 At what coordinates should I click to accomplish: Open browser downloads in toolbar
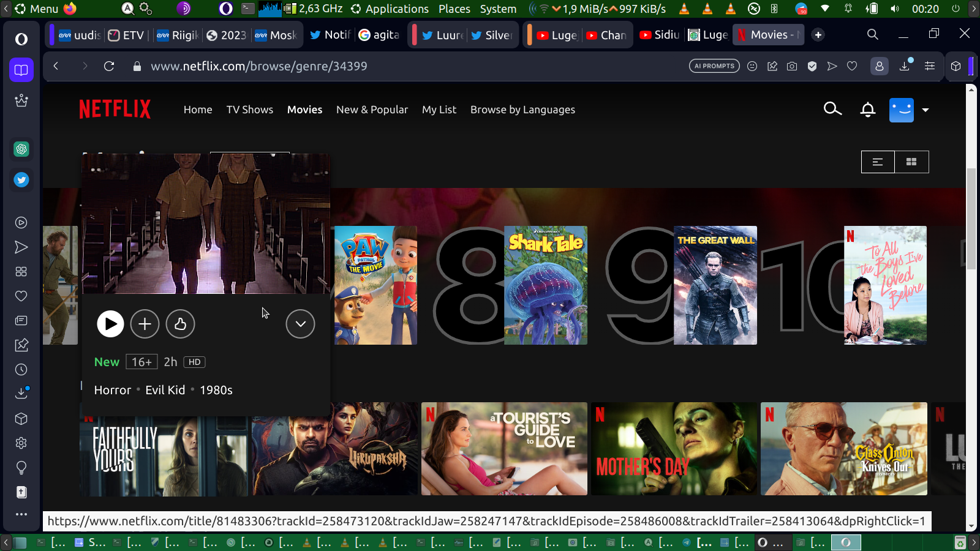tap(905, 66)
